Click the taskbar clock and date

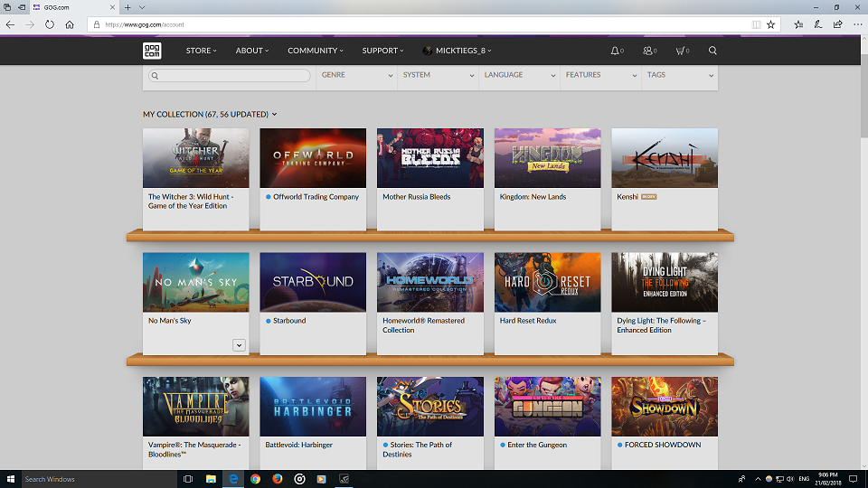[x=827, y=479]
